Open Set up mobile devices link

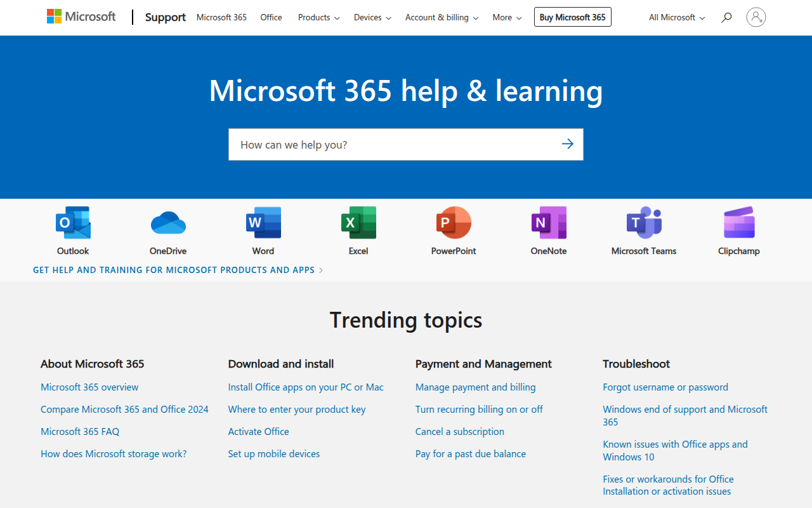(274, 454)
